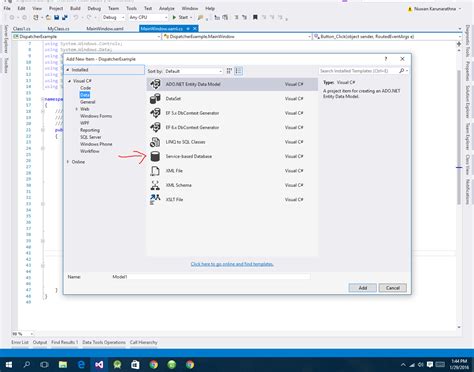Select the Windows Forms category

coord(96,116)
